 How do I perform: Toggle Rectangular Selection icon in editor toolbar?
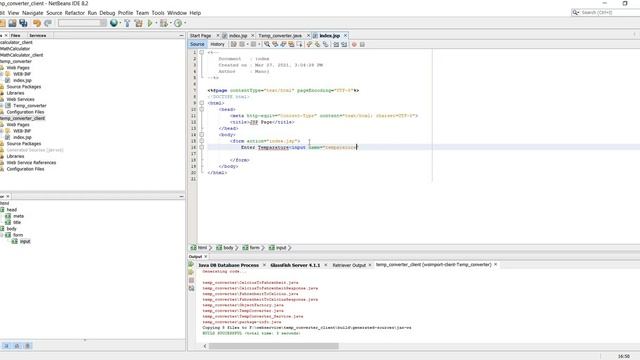pos(300,44)
